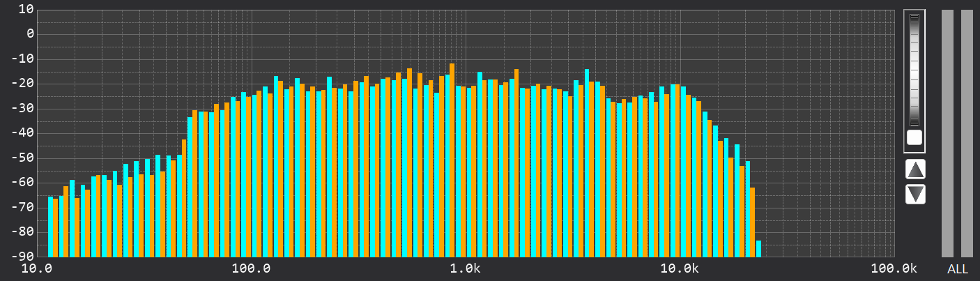
Task: Click the left gray level meter bar
Action: point(947,133)
